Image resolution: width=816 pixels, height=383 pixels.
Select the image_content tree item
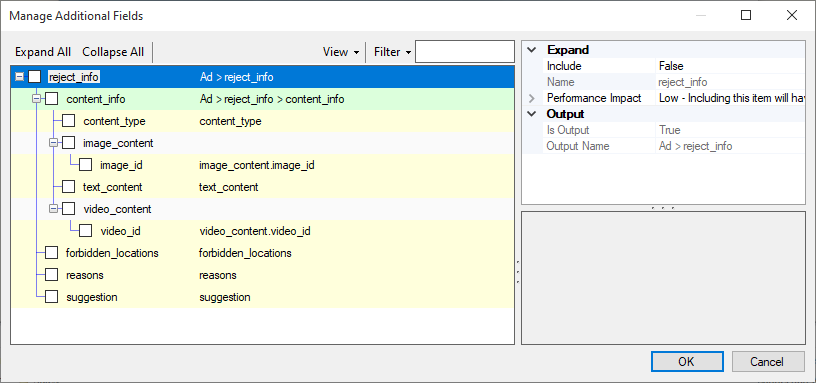(x=118, y=143)
